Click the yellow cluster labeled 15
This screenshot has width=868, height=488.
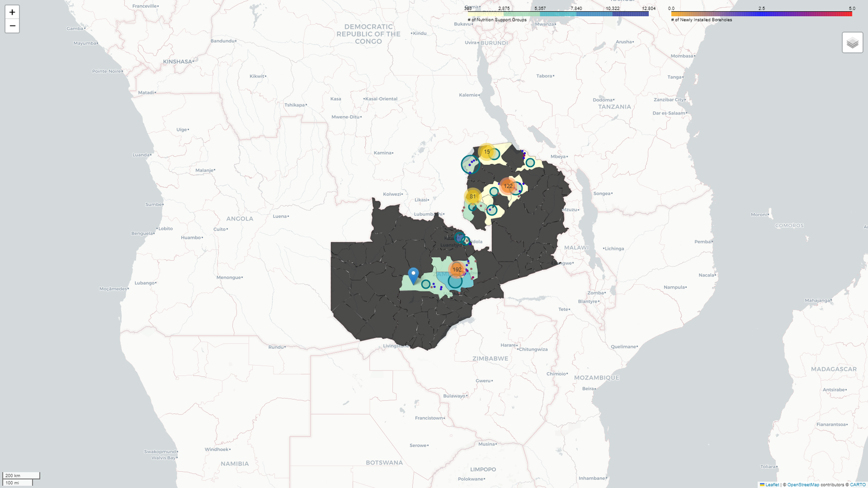click(487, 152)
